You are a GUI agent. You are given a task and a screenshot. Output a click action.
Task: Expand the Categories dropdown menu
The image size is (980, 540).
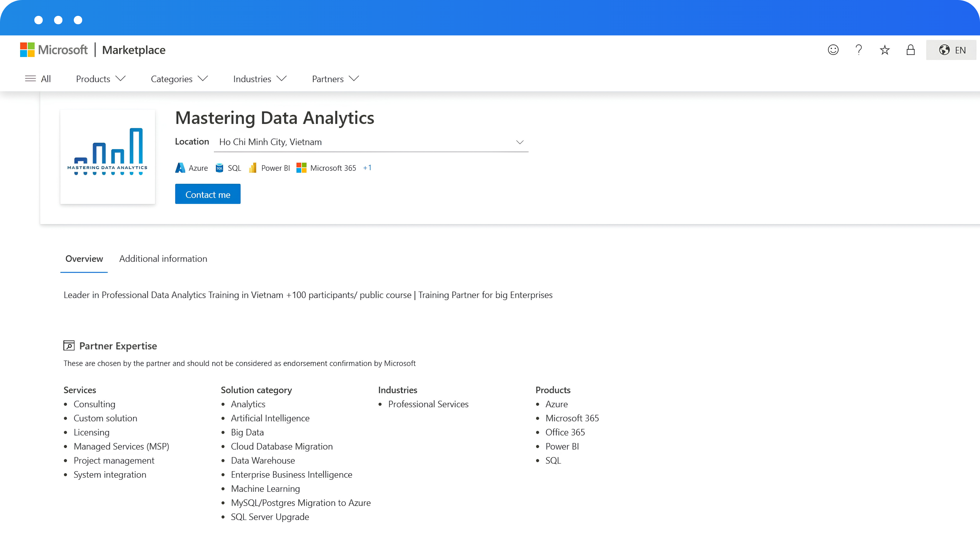pyautogui.click(x=179, y=79)
